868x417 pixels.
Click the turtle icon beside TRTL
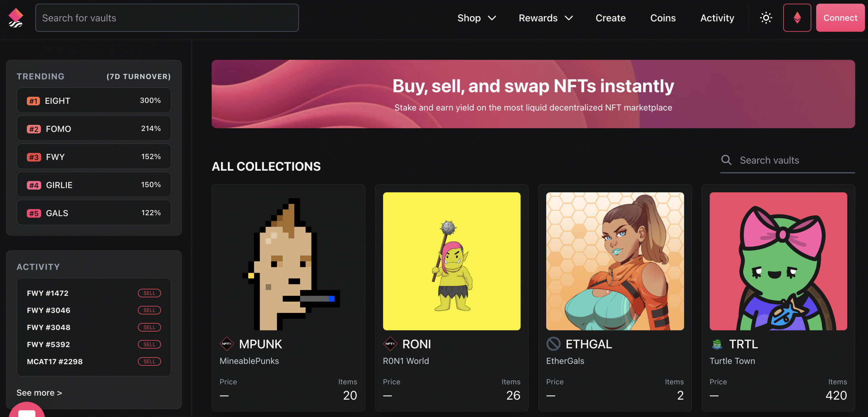tap(717, 344)
